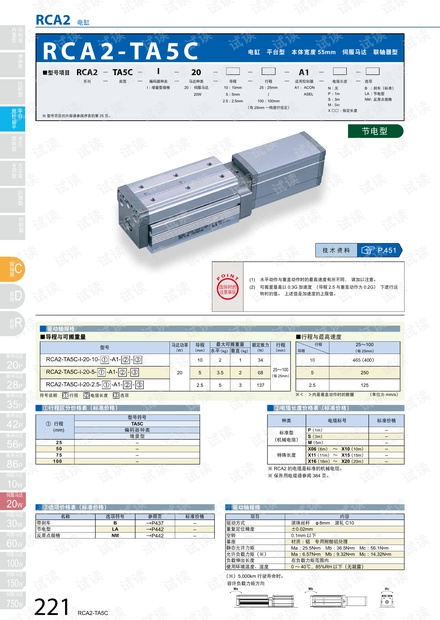
Task: Click cable code M (5m) row
Action: point(355,442)
